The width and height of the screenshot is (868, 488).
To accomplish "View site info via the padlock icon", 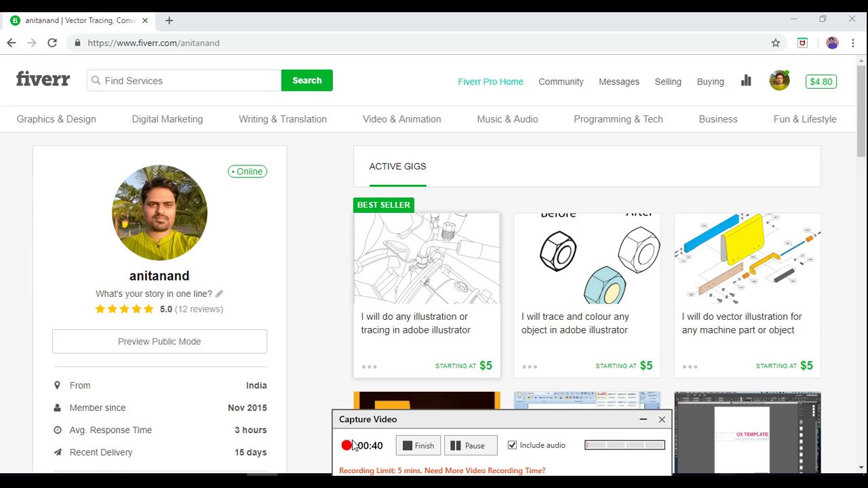I will click(77, 43).
